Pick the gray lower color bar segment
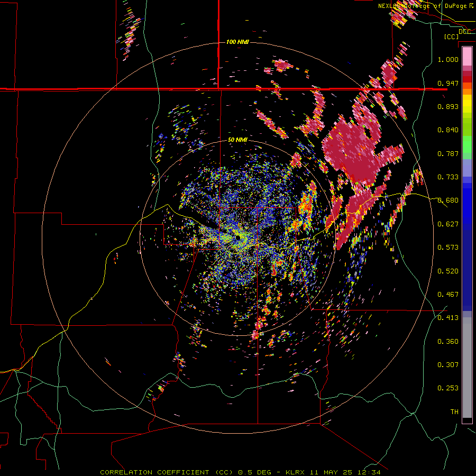 click(x=467, y=368)
